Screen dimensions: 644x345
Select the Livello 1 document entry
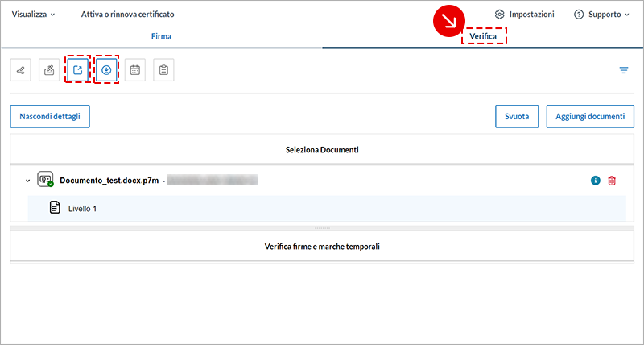82,208
